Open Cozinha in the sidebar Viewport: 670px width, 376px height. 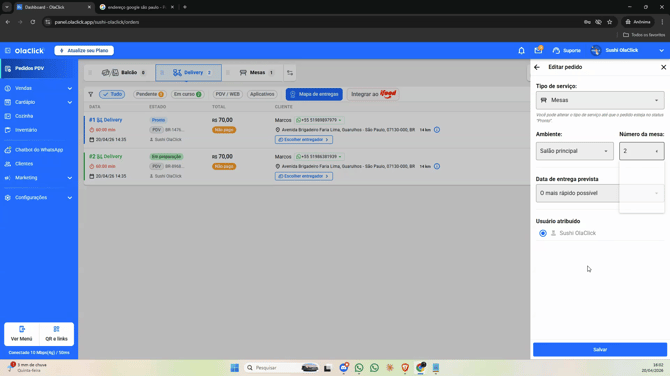24,116
